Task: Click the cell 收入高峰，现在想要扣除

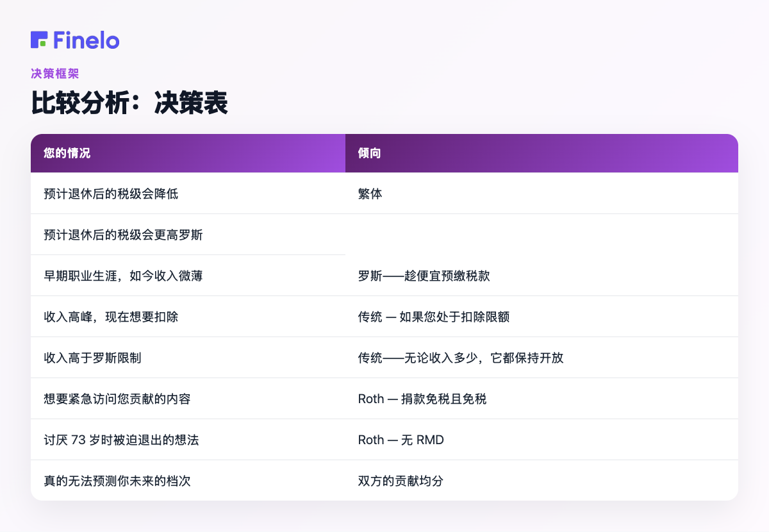Action: [x=188, y=317]
